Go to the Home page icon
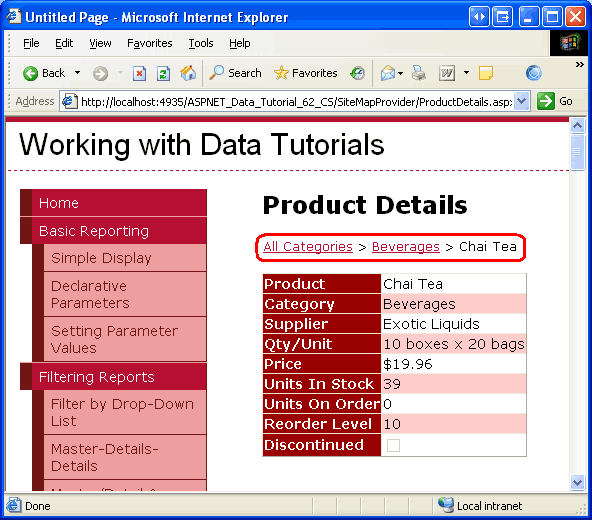Screen dimensions: 592x520 click(188, 73)
